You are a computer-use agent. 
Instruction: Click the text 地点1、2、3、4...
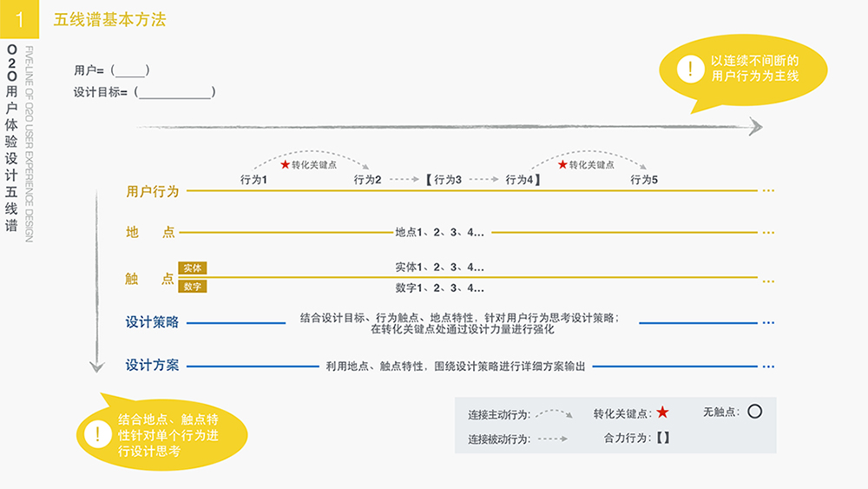pos(439,232)
